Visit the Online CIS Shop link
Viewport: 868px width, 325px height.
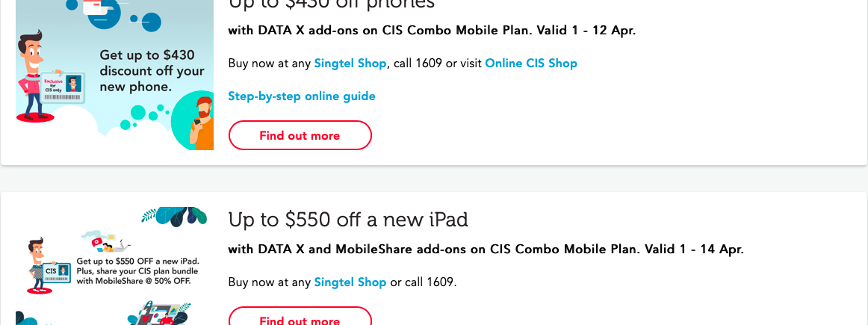pos(531,64)
